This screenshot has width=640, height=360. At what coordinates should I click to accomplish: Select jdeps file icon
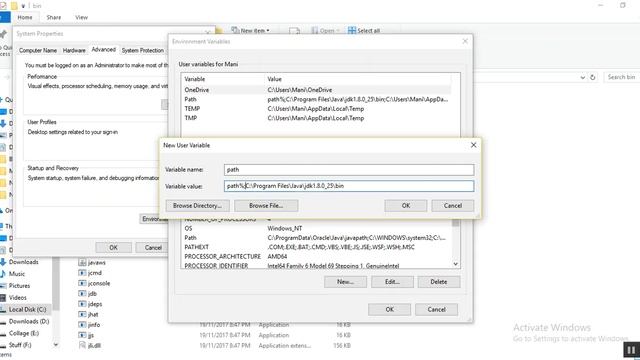click(82, 304)
